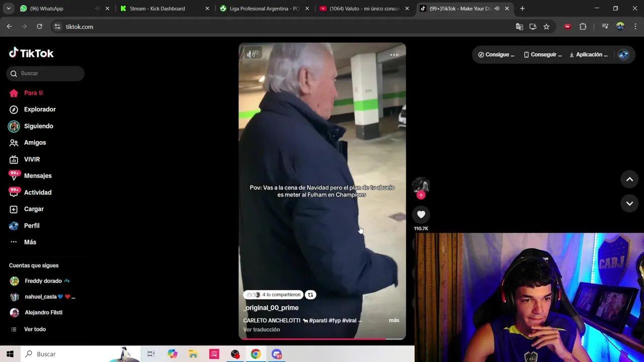Click the '4 lo compartieron' pill
Viewport: 644px width, 362px height.
click(x=274, y=295)
